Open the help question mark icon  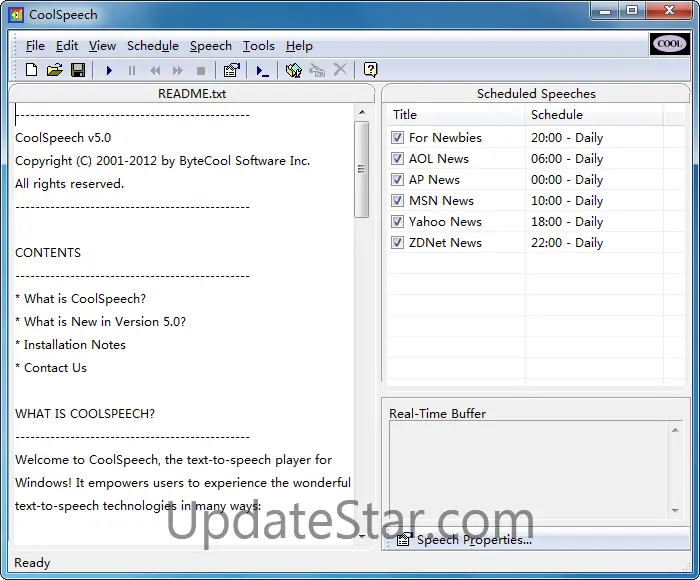[370, 70]
